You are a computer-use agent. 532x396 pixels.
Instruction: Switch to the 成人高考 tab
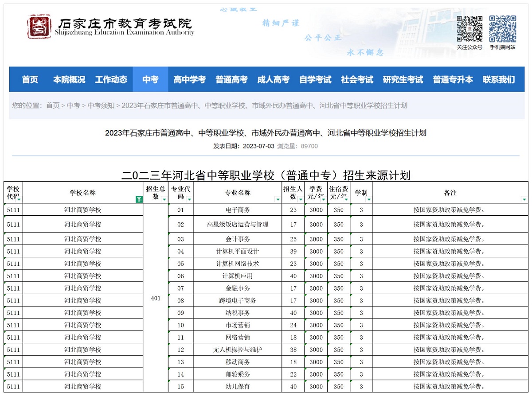tap(274, 79)
